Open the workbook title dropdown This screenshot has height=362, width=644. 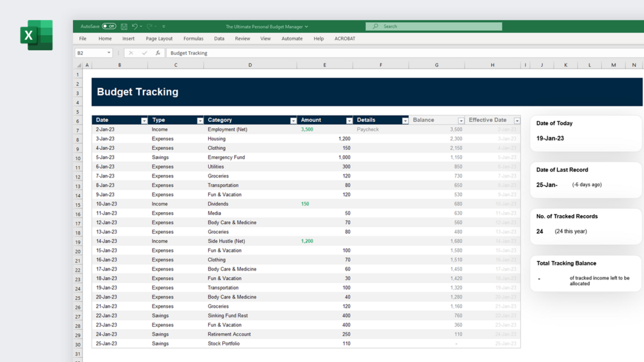(306, 27)
